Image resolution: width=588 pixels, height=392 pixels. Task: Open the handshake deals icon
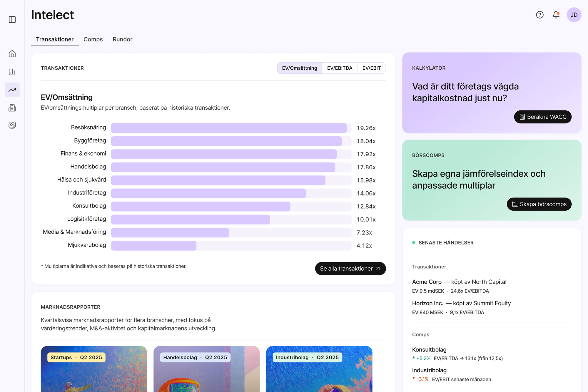pos(12,126)
